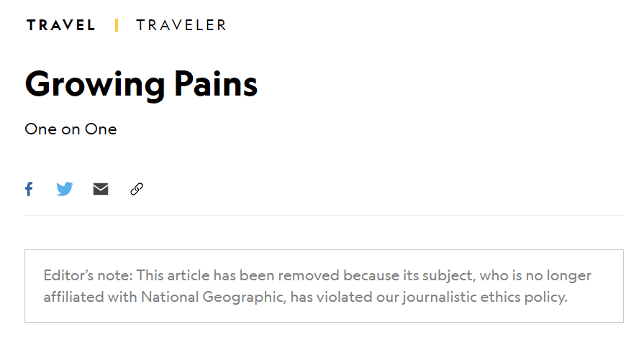
Task: Click the words Editor's note:
Action: [88, 275]
